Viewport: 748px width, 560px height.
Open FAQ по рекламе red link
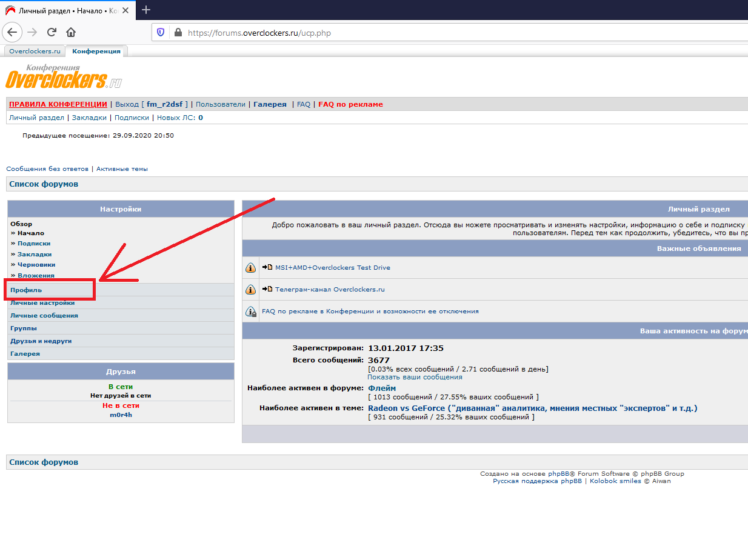(x=350, y=104)
